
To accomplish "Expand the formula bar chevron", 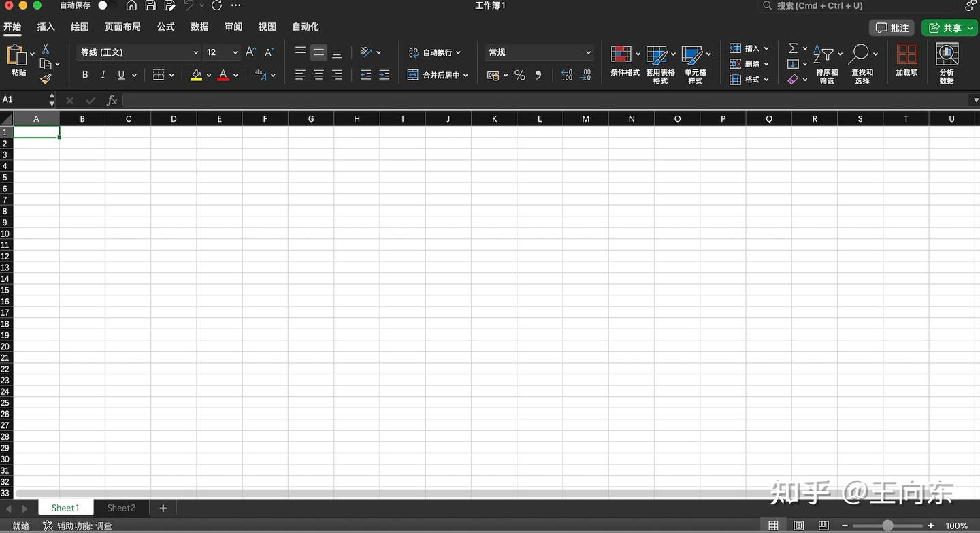I will pyautogui.click(x=975, y=100).
